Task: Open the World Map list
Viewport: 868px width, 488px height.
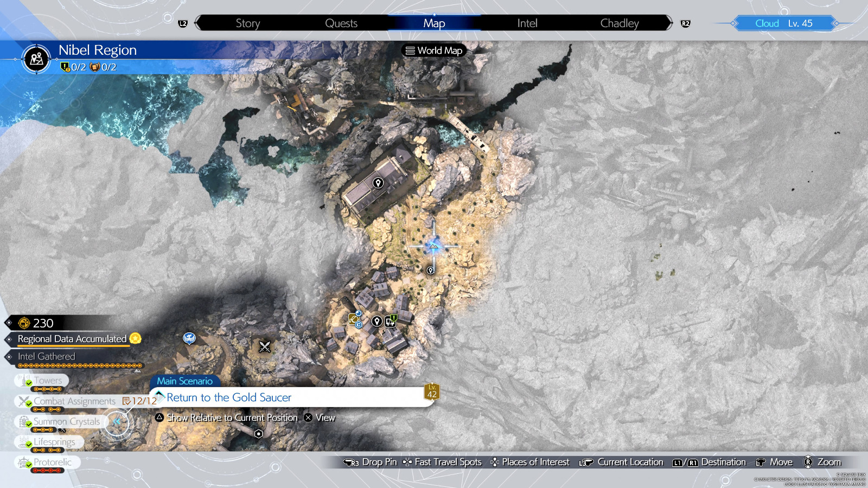Action: click(x=434, y=50)
